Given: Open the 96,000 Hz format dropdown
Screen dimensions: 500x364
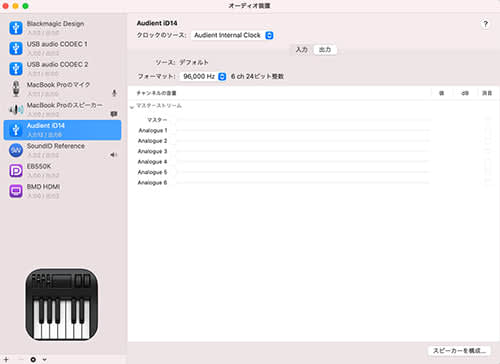Looking at the screenshot, I should (x=203, y=76).
